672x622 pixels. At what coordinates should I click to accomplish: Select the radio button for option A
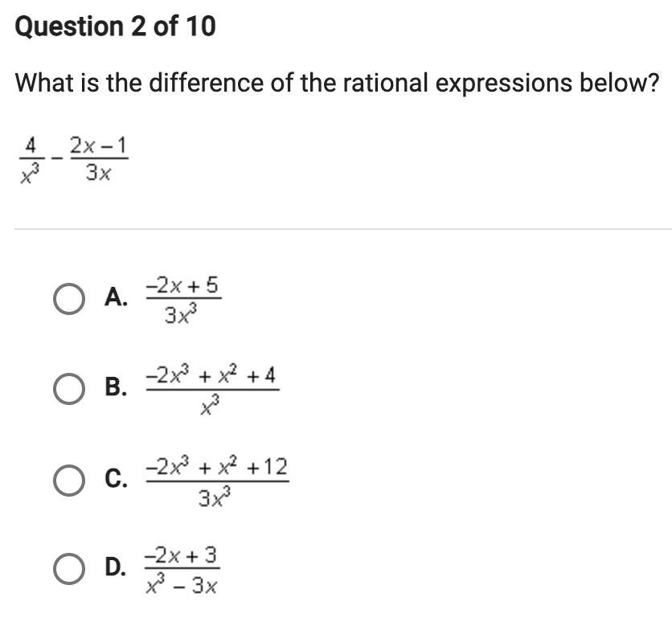click(x=68, y=299)
